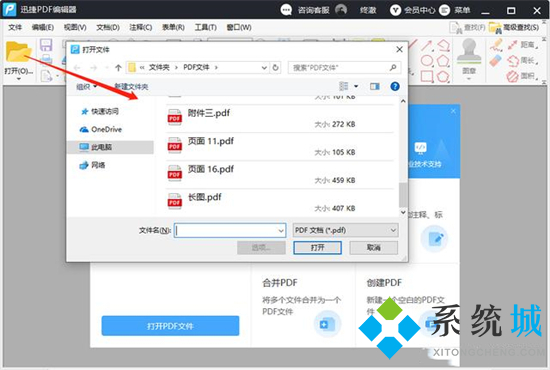Click the 打开 button in dialog
Viewport: 550px width, 370px height.
[x=317, y=248]
